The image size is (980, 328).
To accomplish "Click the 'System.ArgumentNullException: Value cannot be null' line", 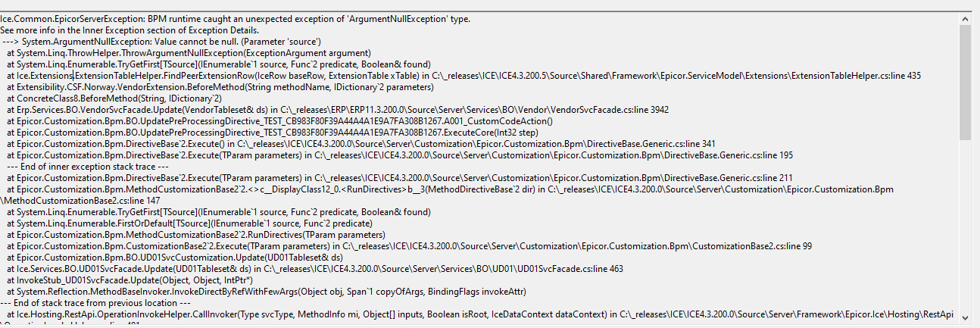I will [162, 42].
